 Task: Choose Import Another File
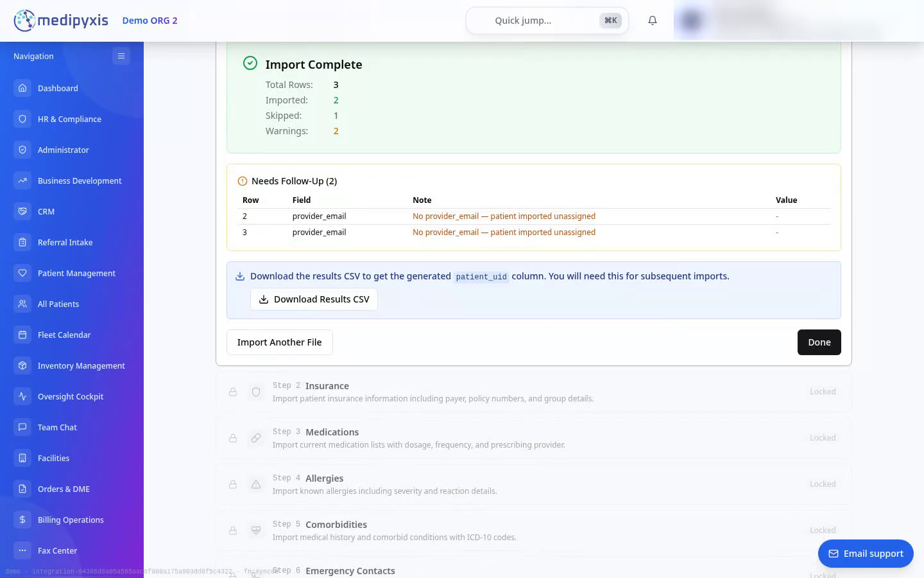(x=280, y=342)
